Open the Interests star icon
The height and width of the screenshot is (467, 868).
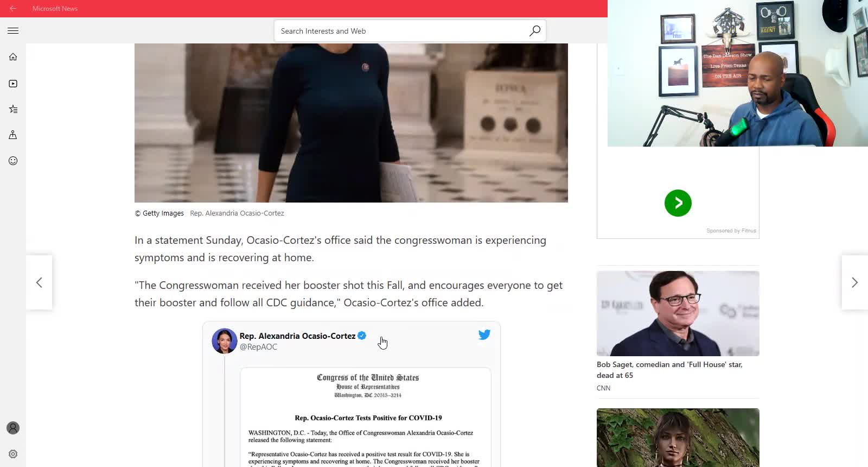[x=13, y=109]
